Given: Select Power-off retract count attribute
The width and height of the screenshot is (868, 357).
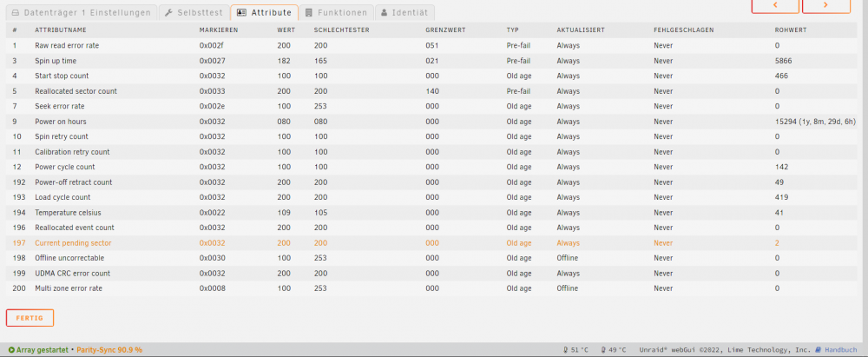Looking at the screenshot, I should pos(74,182).
